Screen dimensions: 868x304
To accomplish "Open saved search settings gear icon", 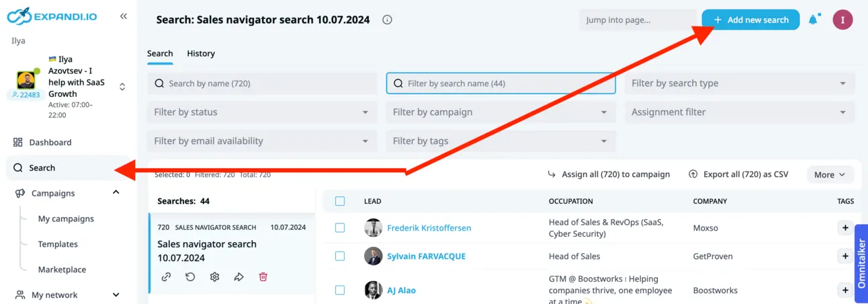I will pyautogui.click(x=214, y=276).
